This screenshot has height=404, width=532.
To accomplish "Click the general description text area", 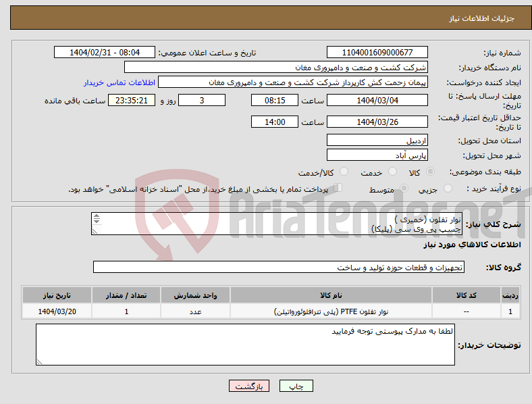I will (277, 224).
